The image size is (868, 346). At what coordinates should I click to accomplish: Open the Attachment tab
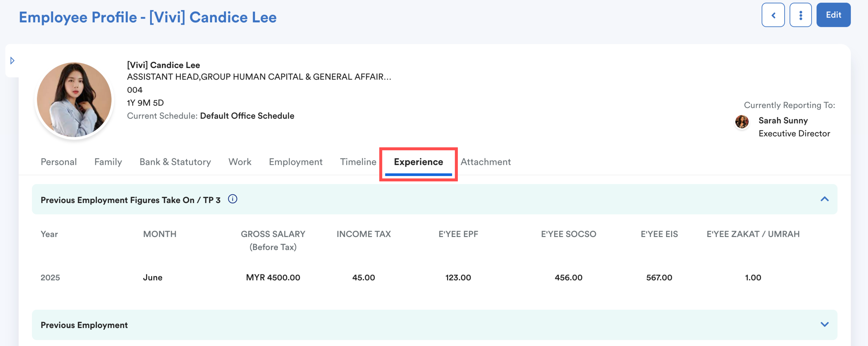click(485, 162)
